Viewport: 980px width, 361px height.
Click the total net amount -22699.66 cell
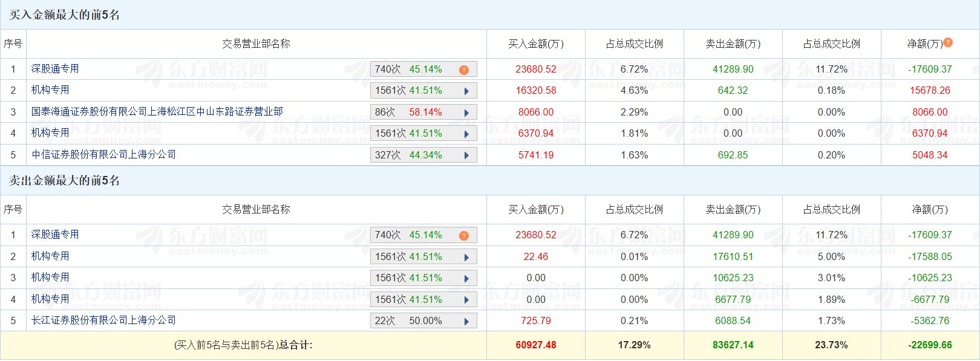pos(930,345)
